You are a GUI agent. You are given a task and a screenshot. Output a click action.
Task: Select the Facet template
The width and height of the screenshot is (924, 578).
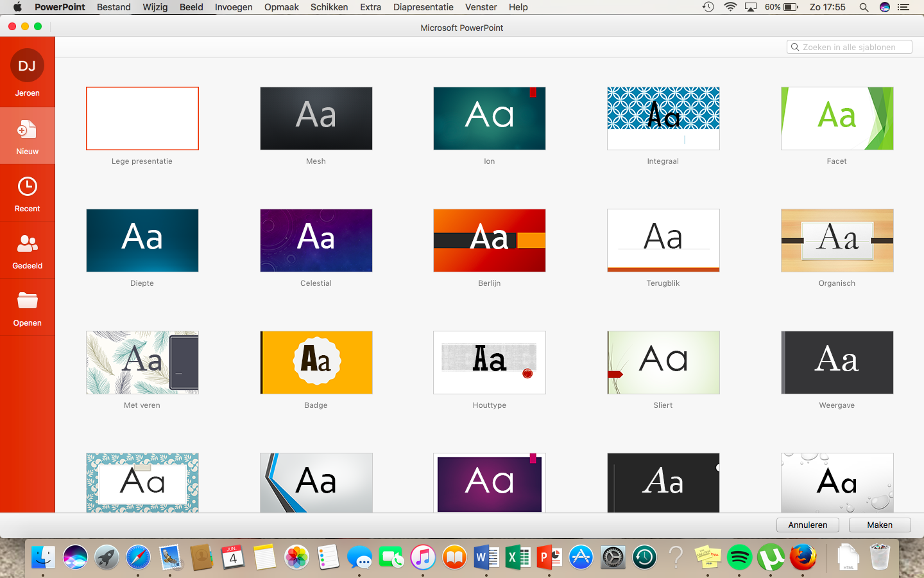tap(837, 118)
